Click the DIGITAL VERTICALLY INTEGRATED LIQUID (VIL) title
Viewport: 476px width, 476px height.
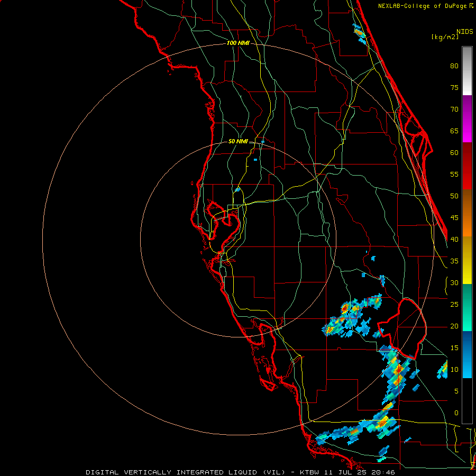pos(186,472)
